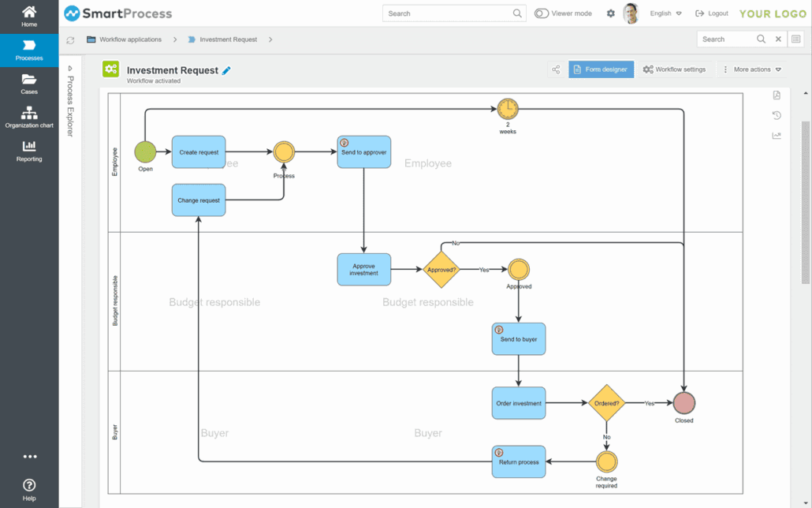This screenshot has height=508, width=812.
Task: Expand the Investment Request breadcrumb chevron
Action: tap(270, 39)
